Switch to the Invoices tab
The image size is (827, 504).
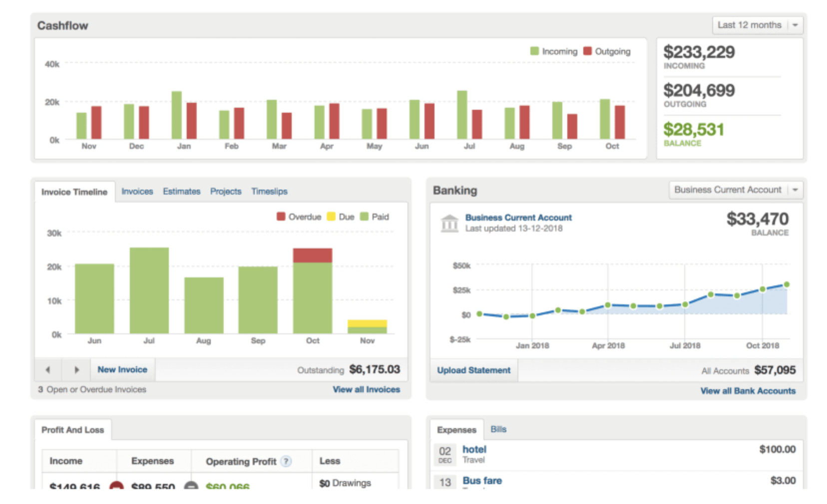[x=137, y=192]
